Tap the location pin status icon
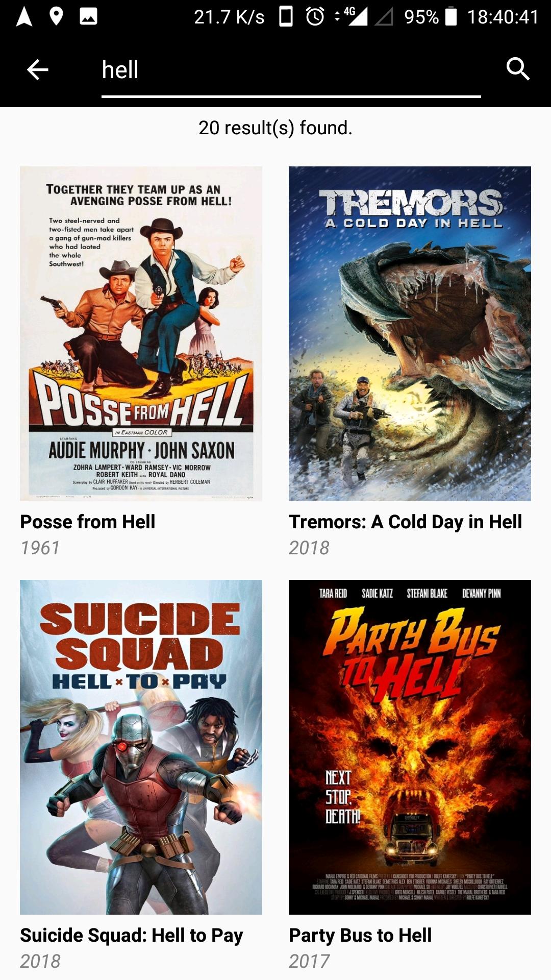Screen dimensions: 551x980 [56, 16]
